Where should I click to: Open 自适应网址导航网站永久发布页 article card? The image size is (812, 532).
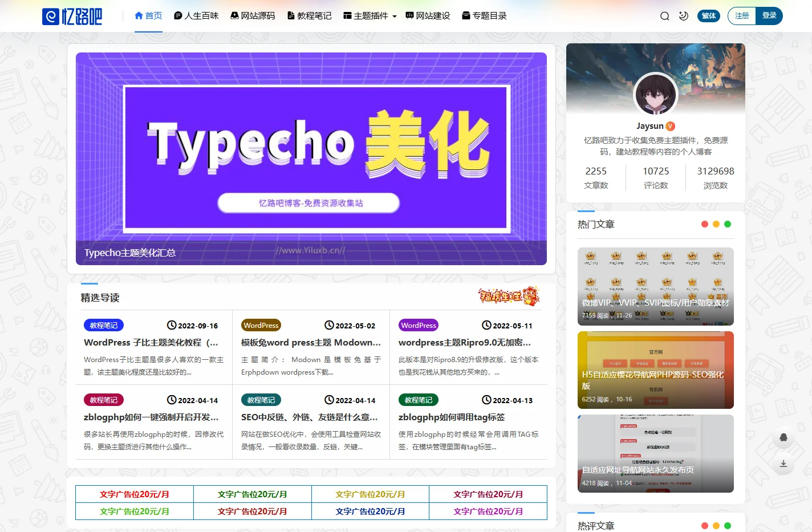(x=656, y=453)
